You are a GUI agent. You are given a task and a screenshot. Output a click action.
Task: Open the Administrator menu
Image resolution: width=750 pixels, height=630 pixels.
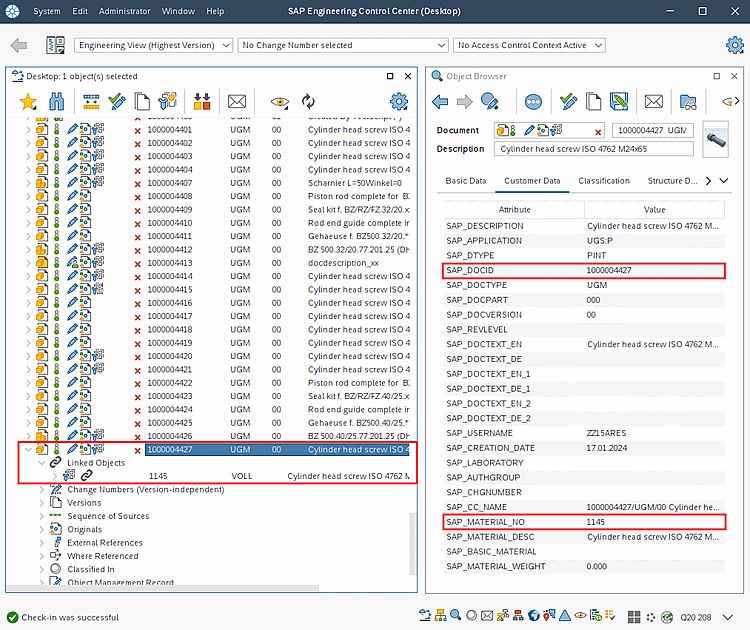[124, 11]
